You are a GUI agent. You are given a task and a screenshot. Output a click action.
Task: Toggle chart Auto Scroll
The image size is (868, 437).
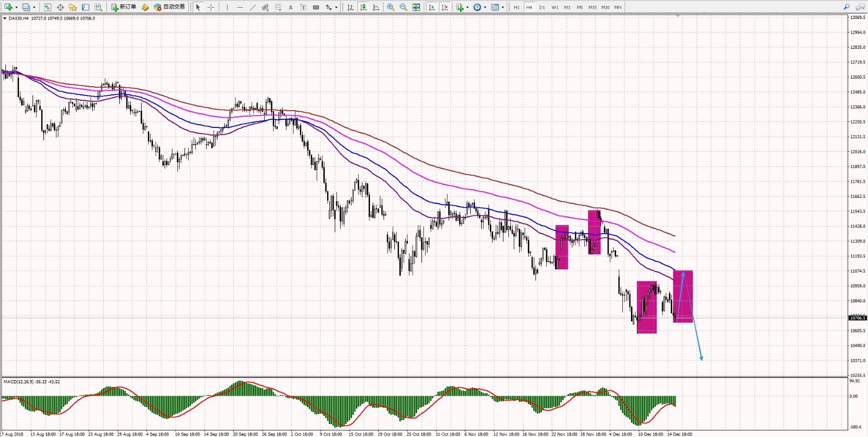[x=432, y=7]
